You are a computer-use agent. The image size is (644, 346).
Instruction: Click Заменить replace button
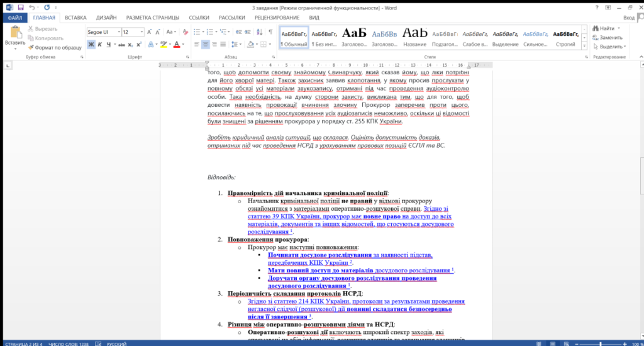pyautogui.click(x=608, y=37)
